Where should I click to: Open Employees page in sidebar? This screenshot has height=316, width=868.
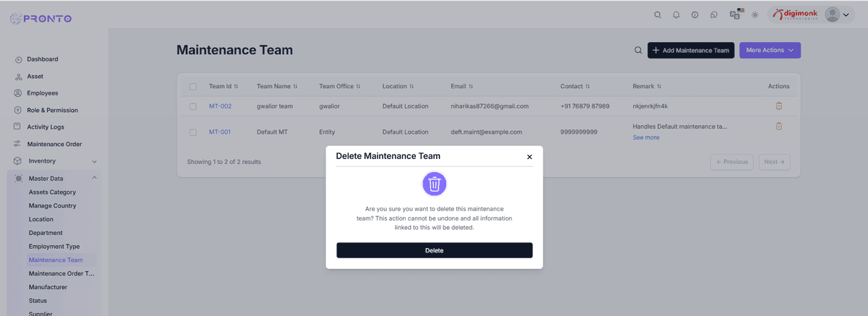pos(43,93)
